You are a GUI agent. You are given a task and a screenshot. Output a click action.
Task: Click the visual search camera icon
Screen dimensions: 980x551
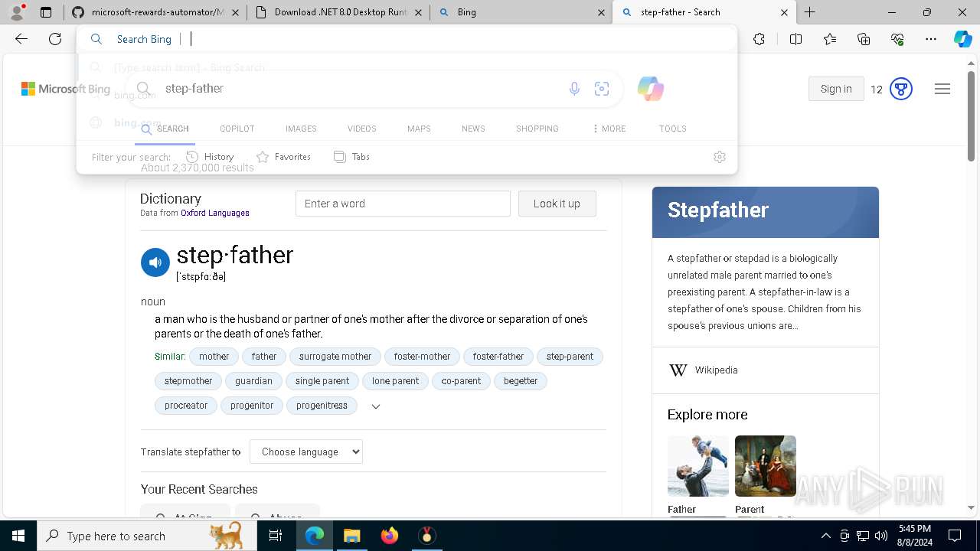tap(602, 89)
